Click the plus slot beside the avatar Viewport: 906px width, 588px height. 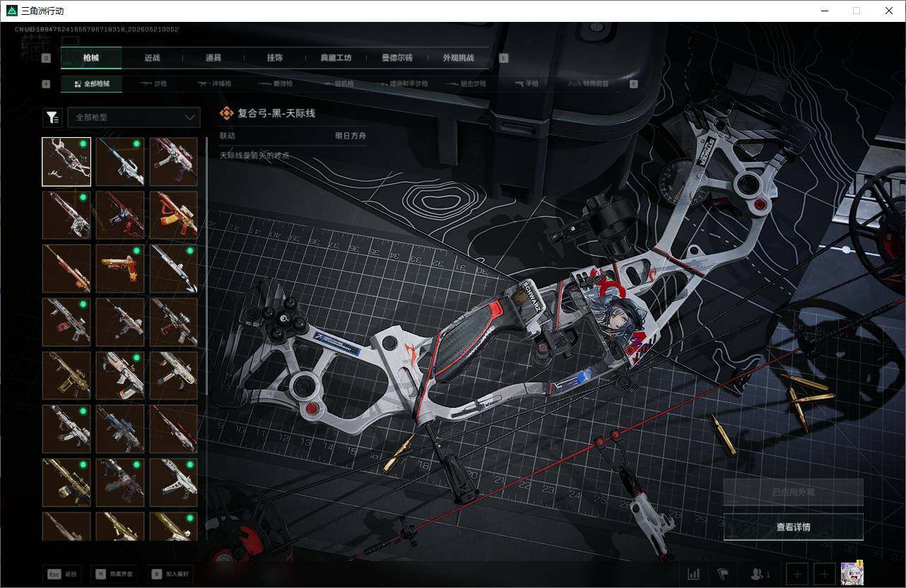click(823, 574)
